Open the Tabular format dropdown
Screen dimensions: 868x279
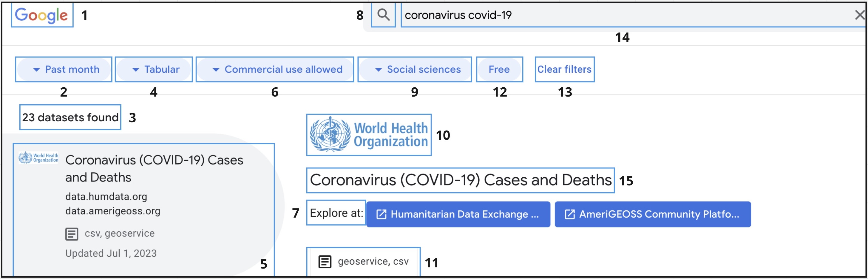154,69
